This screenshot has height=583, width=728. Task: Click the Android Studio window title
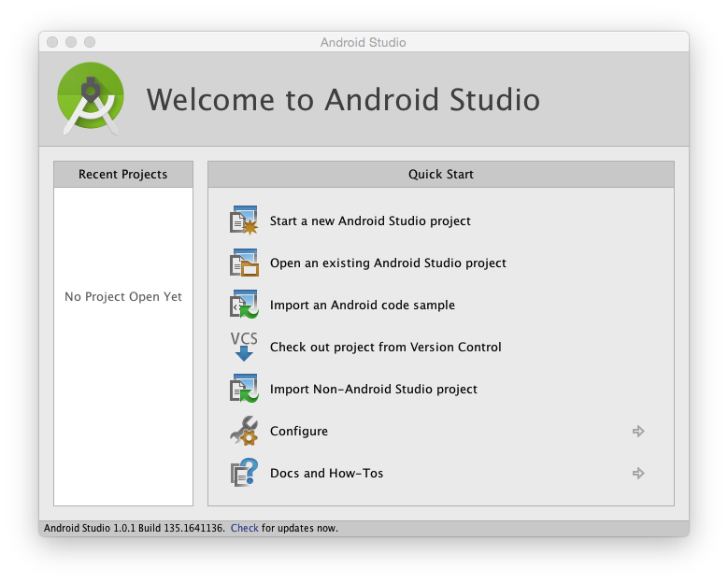(x=364, y=42)
